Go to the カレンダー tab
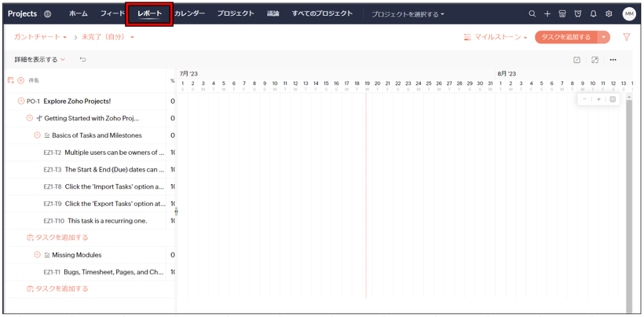This screenshot has height=317, width=644. coord(189,14)
